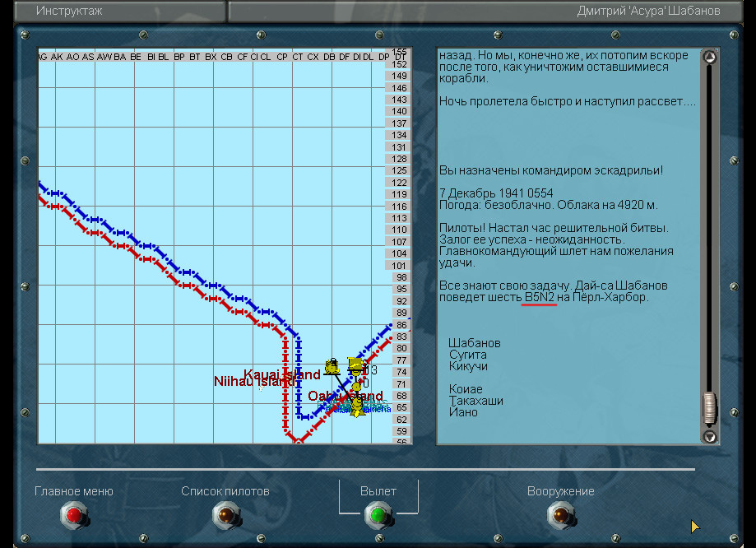Image resolution: width=756 pixels, height=548 pixels.
Task: Click the briefing scrollbar up arrow
Action: [x=709, y=58]
